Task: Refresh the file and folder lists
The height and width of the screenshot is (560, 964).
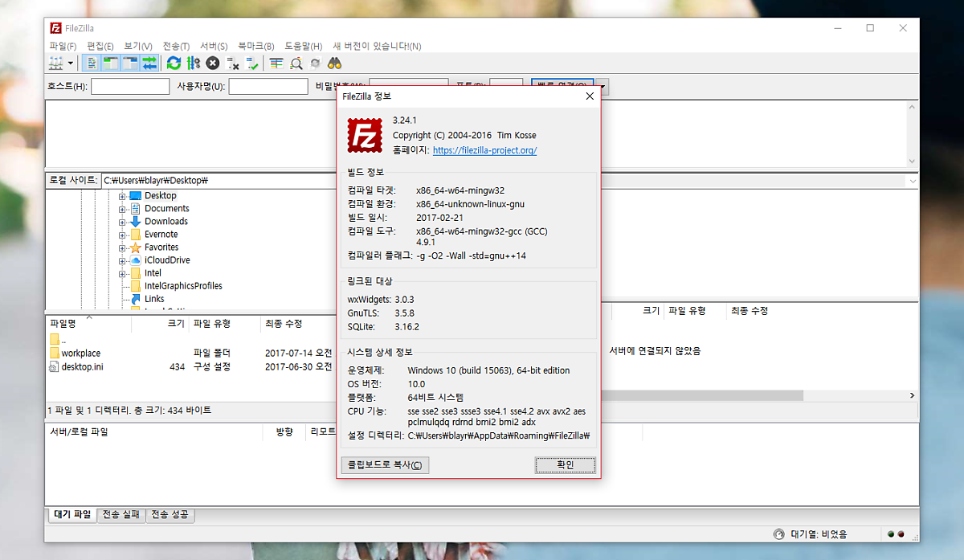Action: (174, 63)
